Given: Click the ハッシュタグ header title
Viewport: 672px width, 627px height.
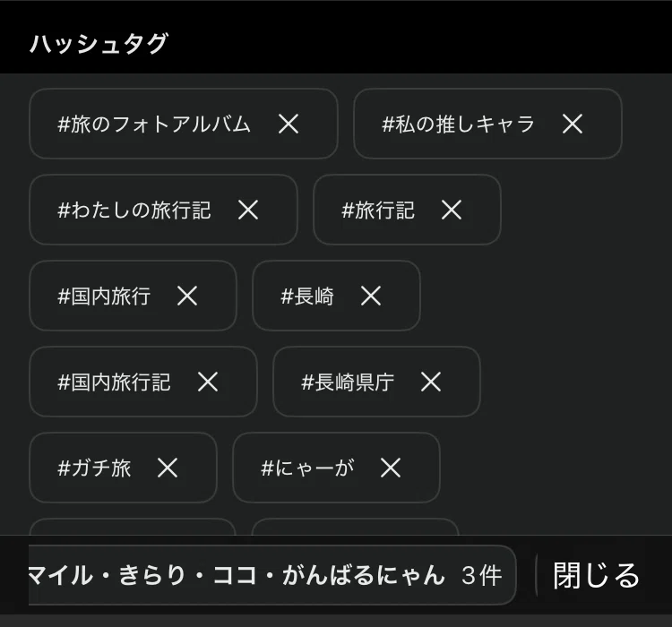Looking at the screenshot, I should coord(99,43).
